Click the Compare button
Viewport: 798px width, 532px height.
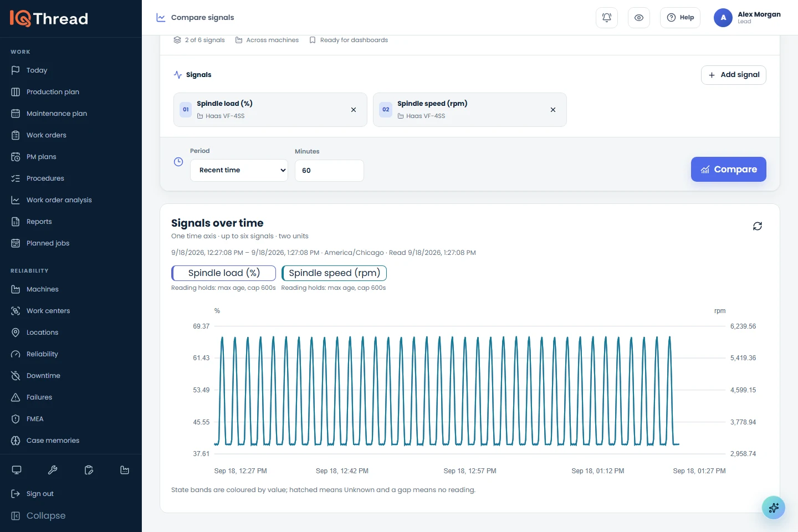[x=729, y=169]
